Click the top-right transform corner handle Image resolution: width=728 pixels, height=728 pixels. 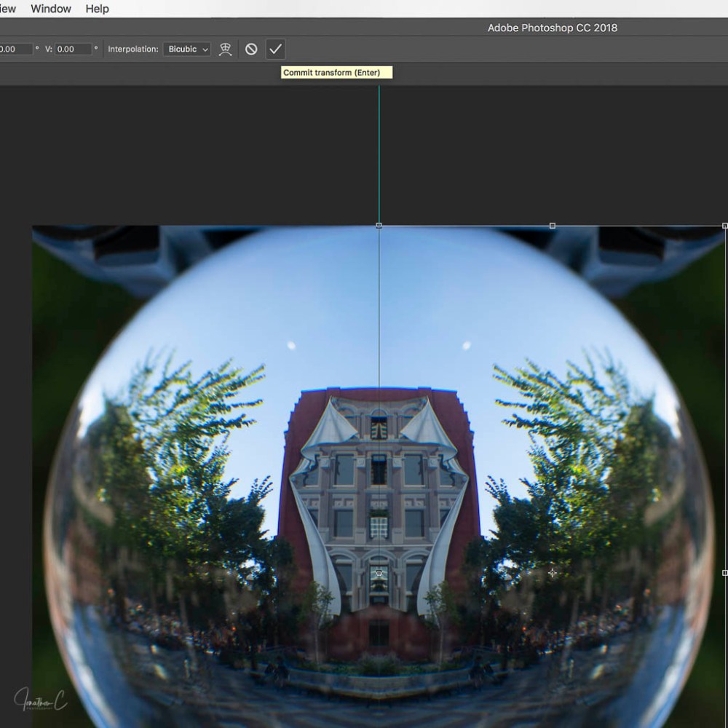[724, 226]
